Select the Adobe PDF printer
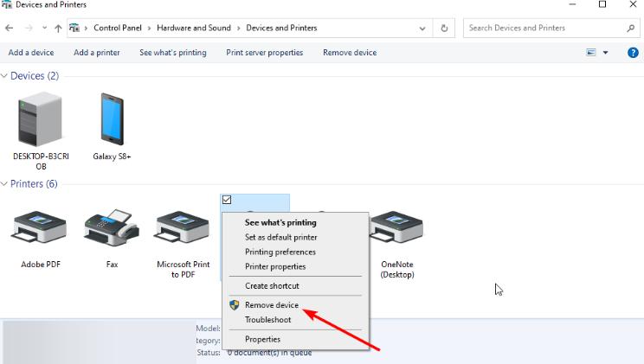Viewport: 644px width, 364px height. click(x=40, y=239)
